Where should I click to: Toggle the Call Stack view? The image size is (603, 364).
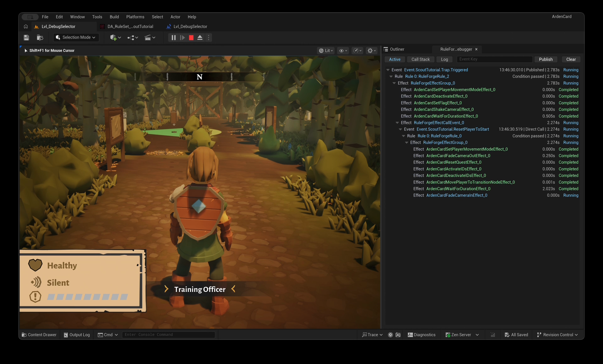coord(421,59)
